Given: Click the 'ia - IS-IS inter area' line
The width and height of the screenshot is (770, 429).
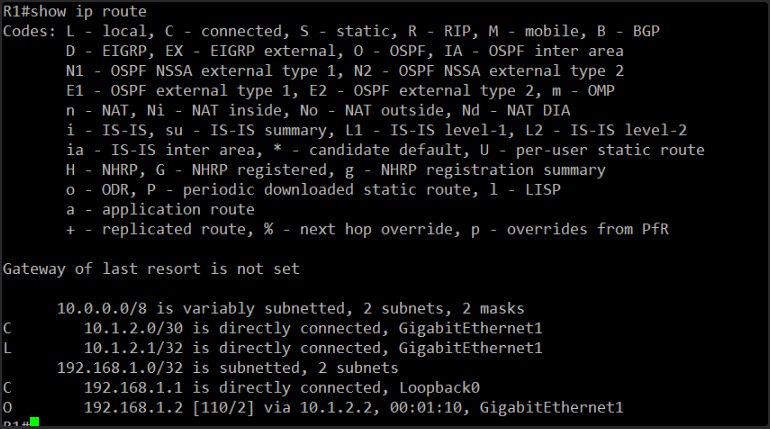Looking at the screenshot, I should (x=385, y=150).
